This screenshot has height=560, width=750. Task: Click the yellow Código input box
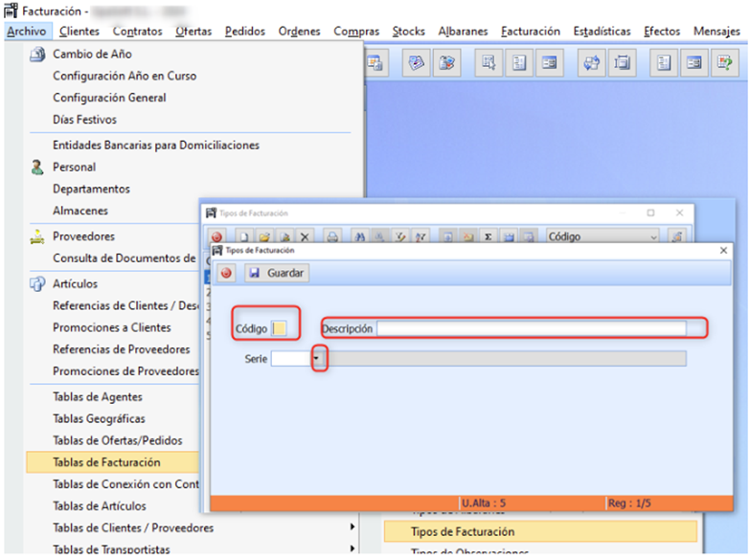279,328
